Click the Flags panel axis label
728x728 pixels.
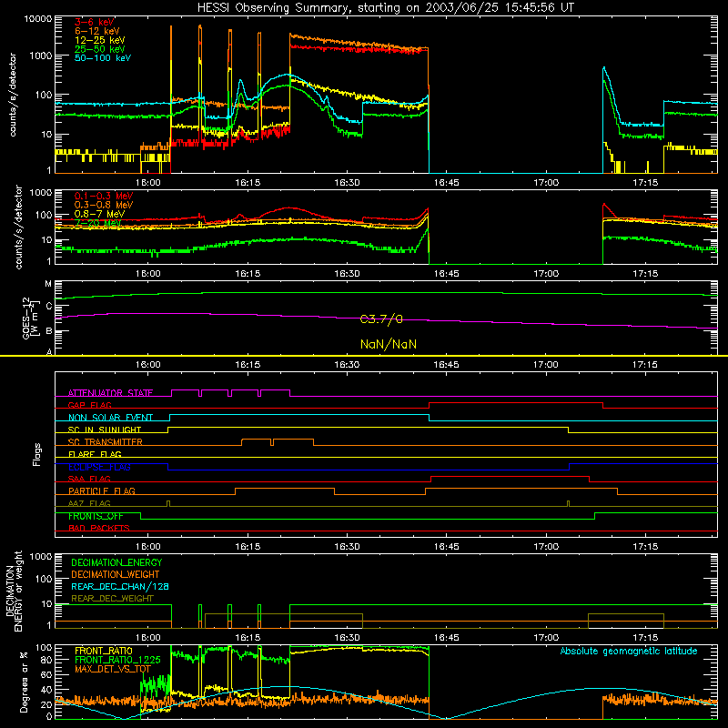pyautogui.click(x=37, y=454)
